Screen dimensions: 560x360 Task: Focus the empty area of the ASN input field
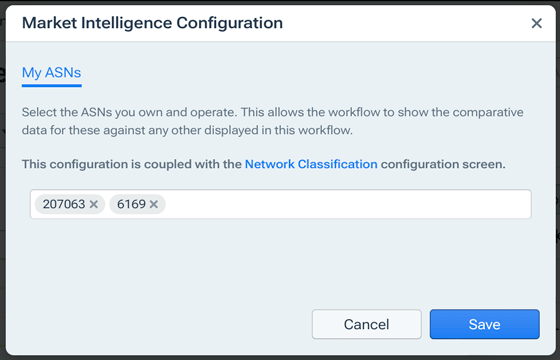(348, 204)
